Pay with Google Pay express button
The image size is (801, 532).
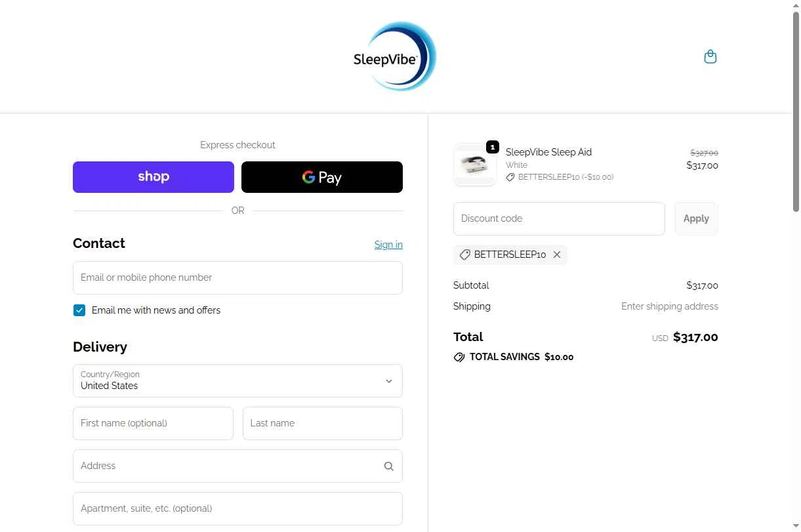[x=322, y=177]
